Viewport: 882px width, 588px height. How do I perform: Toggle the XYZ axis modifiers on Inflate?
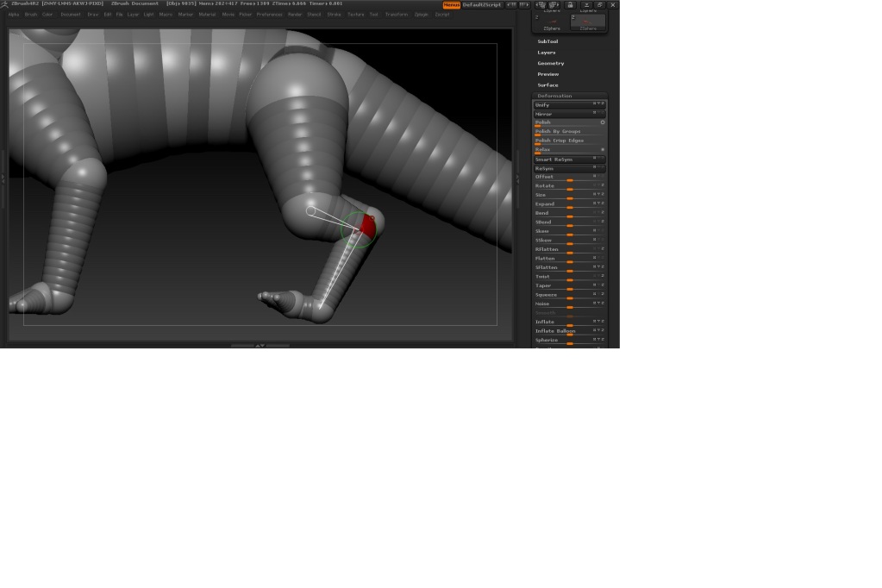[598, 322]
